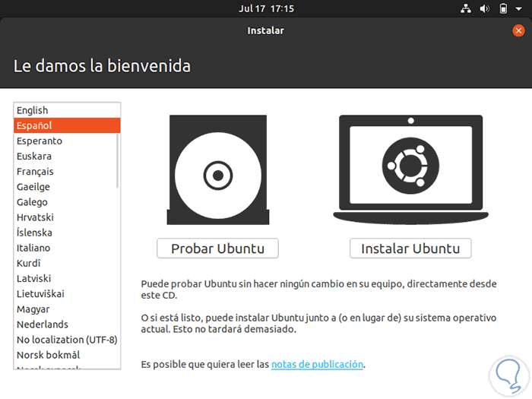The width and height of the screenshot is (532, 399).
Task: Pick Galego in the language list
Action: (x=67, y=202)
